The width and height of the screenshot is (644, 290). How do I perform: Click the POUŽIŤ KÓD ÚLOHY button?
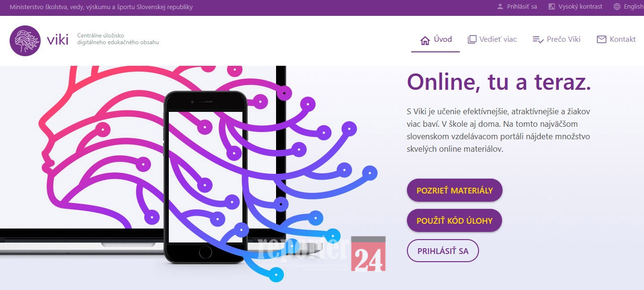click(455, 221)
